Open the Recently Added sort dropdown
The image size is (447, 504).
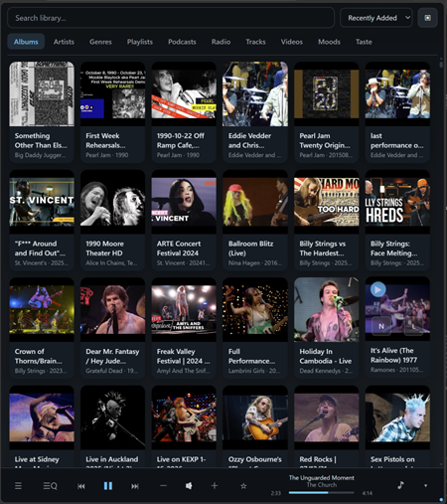point(376,18)
